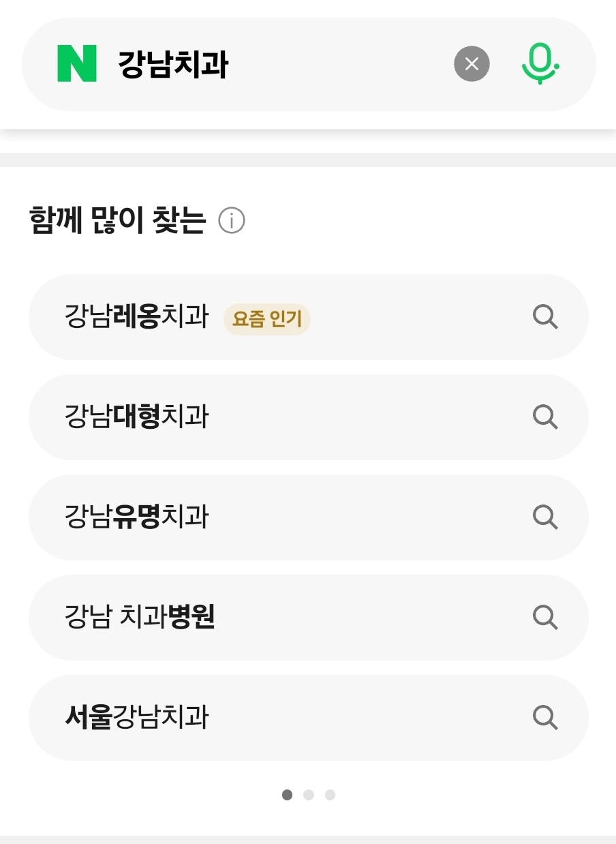Choose the 강남유명치과 suggestion
Image resolution: width=616 pixels, height=844 pixels.
[x=136, y=517]
